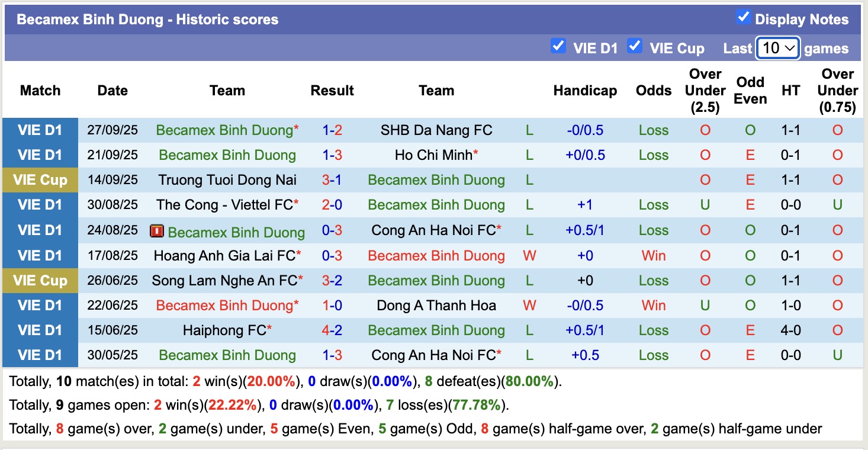The image size is (868, 450).
Task: Click the 1-2 result of the 27/09 match
Action: click(332, 130)
